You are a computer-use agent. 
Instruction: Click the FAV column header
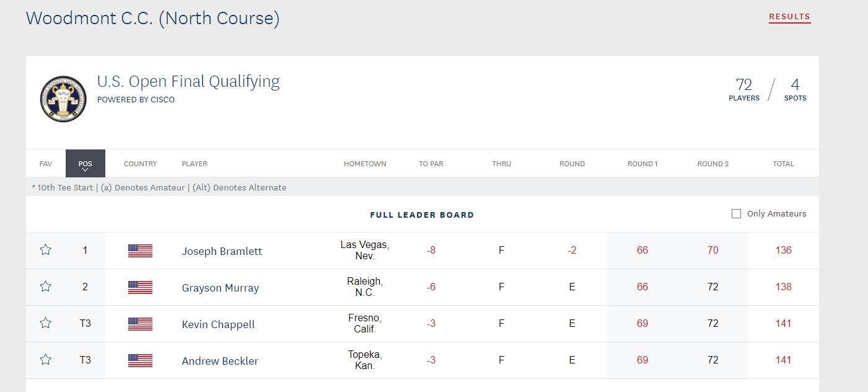pyautogui.click(x=45, y=164)
